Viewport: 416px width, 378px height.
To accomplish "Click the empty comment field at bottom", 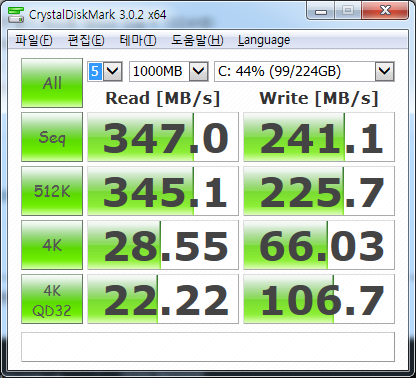I will tap(208, 347).
